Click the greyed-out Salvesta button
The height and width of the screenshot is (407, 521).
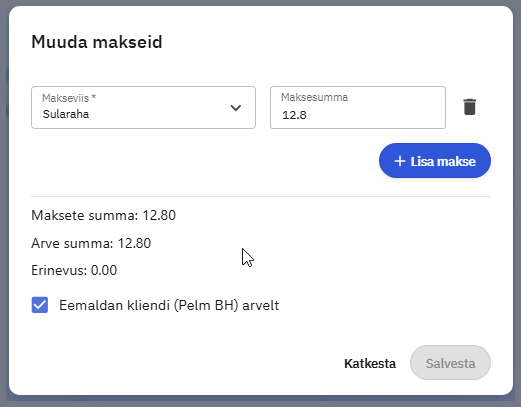tap(450, 363)
